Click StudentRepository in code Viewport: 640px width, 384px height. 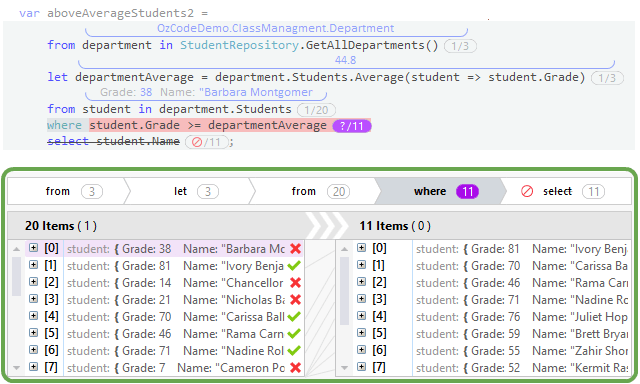(239, 45)
